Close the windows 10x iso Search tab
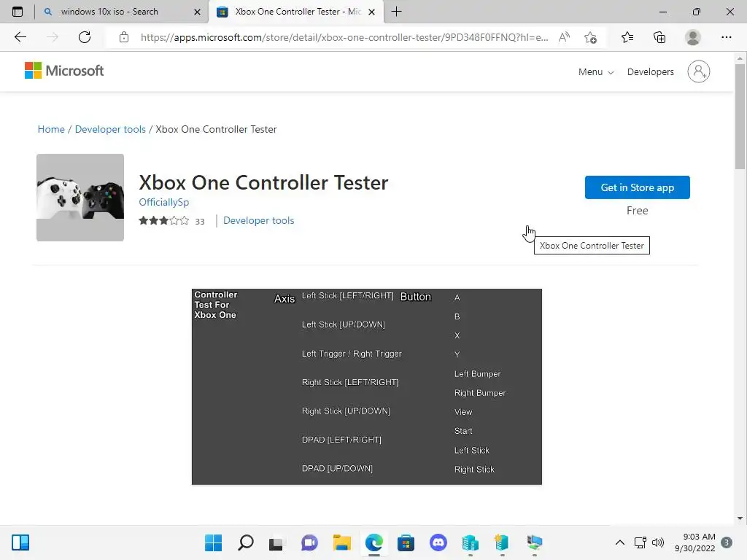 197,12
